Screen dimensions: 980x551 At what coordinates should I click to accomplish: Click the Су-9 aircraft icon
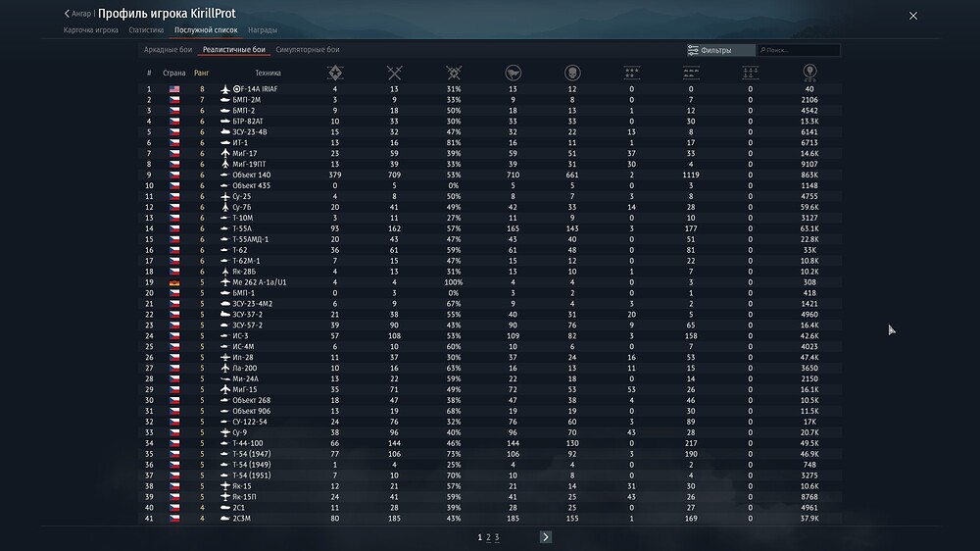[x=225, y=432]
